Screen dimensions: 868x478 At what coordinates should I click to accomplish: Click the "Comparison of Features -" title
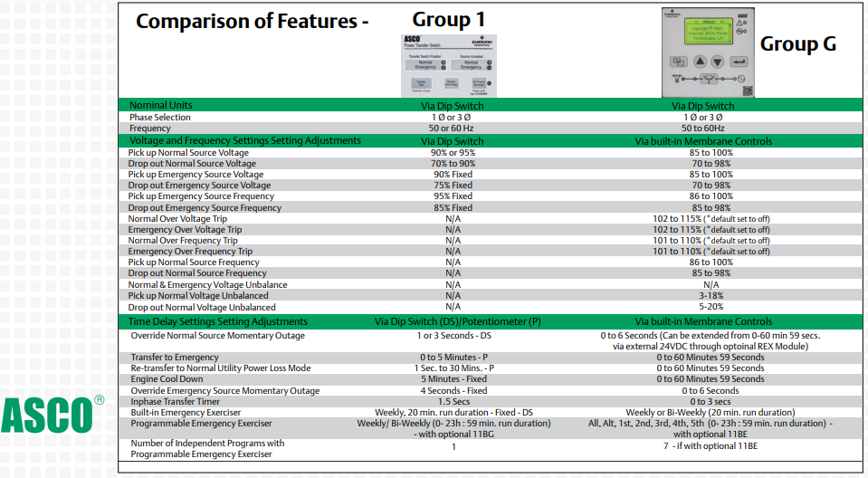point(253,22)
